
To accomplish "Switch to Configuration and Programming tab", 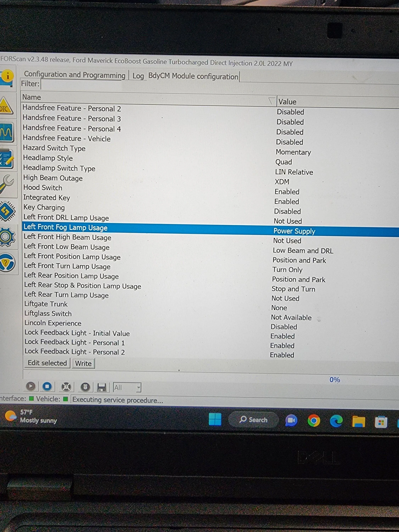I will [x=74, y=75].
